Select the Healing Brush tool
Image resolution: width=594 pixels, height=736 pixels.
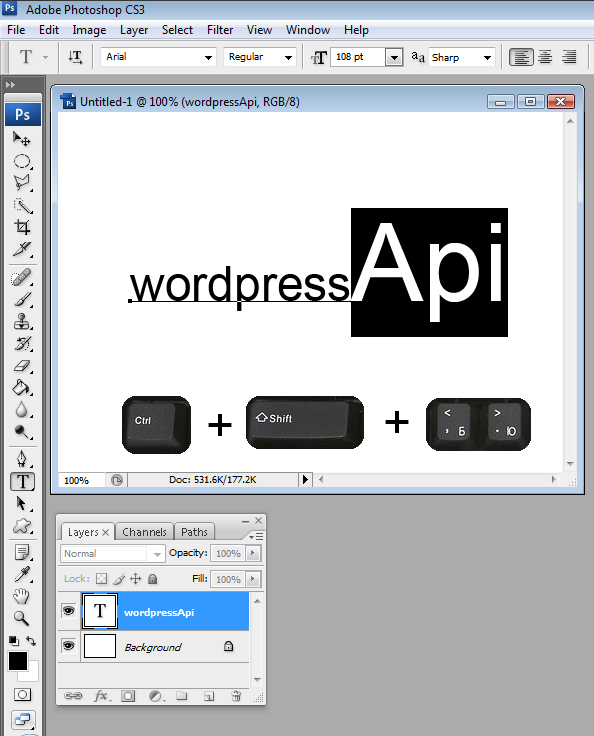pos(22,277)
